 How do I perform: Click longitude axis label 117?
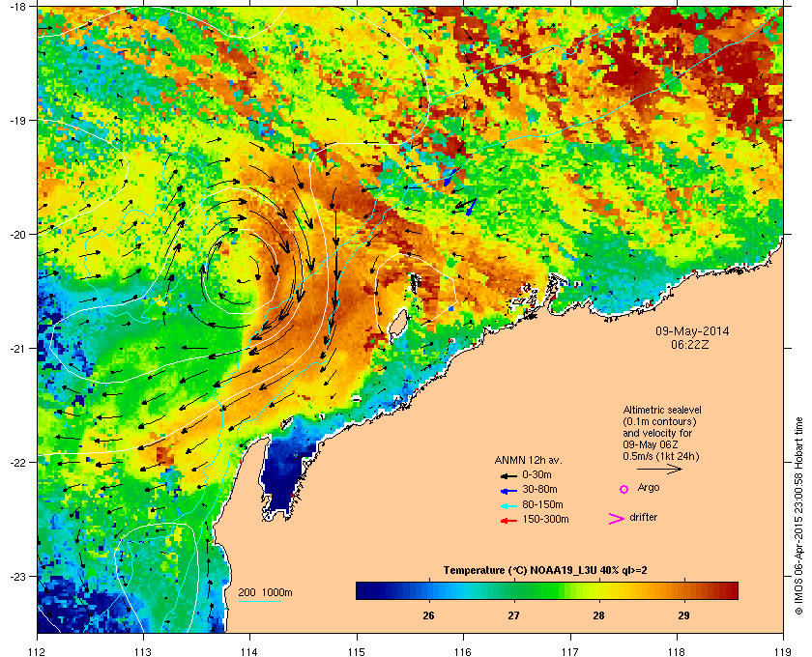click(570, 651)
